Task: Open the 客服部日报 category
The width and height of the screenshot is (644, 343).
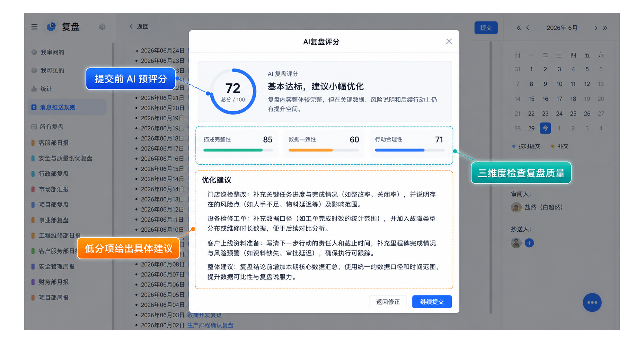Action: 50,143
